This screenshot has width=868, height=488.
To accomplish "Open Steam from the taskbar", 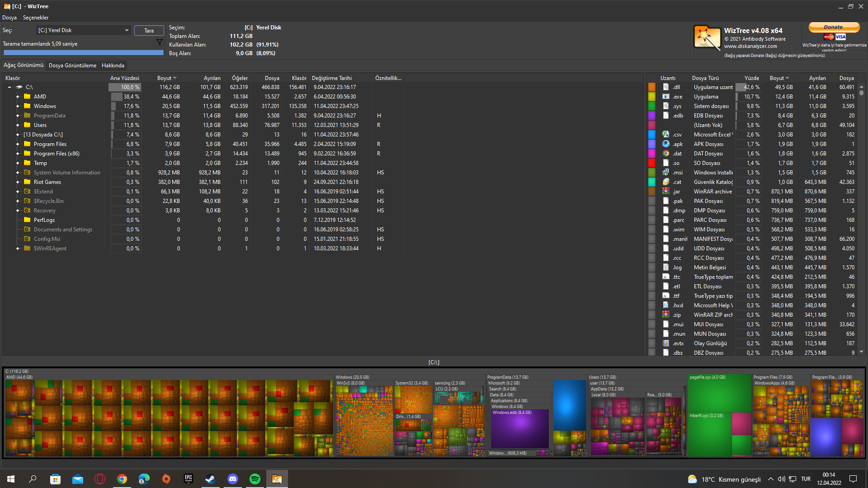I will tap(211, 479).
